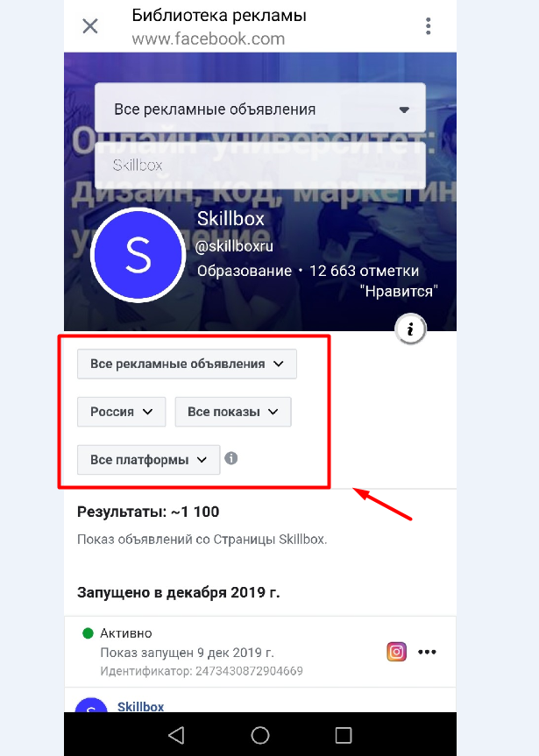Tap the Android recent apps square button
The image size is (539, 756).
[343, 735]
